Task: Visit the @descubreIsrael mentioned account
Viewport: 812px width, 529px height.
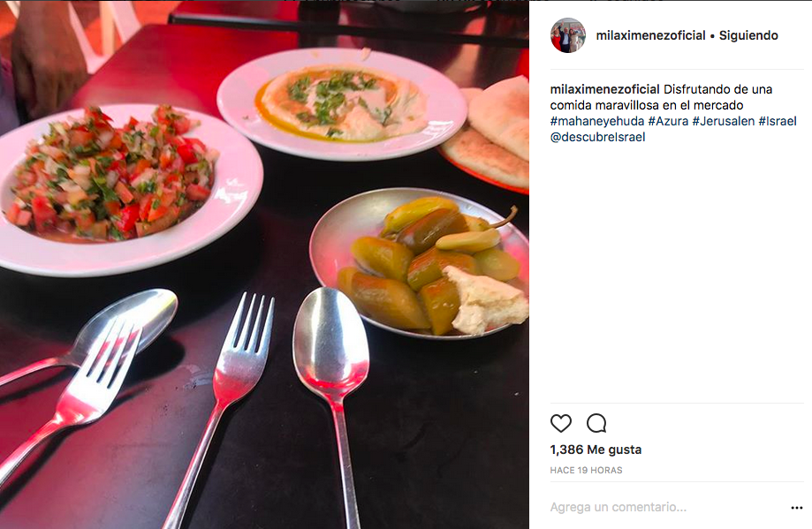Action: tap(597, 137)
